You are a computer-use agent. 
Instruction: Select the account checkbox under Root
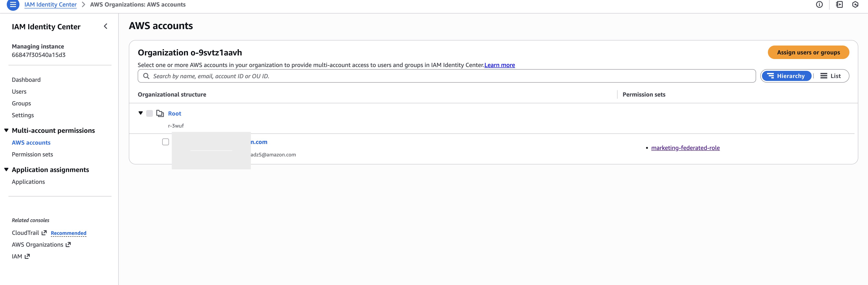coord(165,142)
